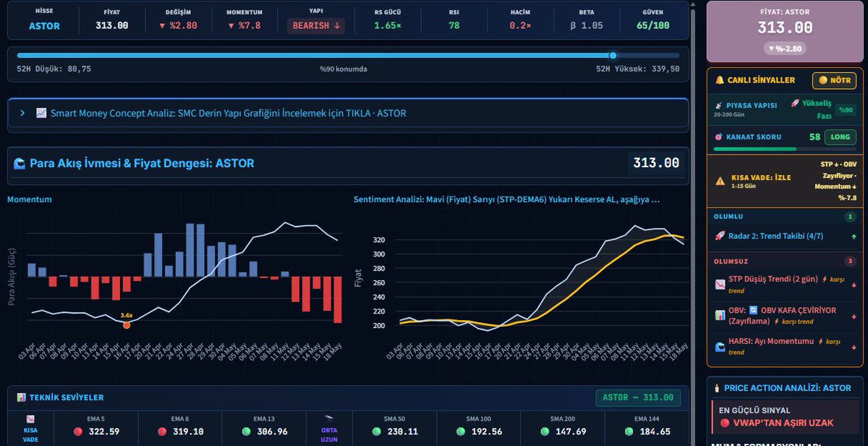
Task: Click the falling chart icon beside STP Düşüş Trendi
Action: click(x=720, y=285)
